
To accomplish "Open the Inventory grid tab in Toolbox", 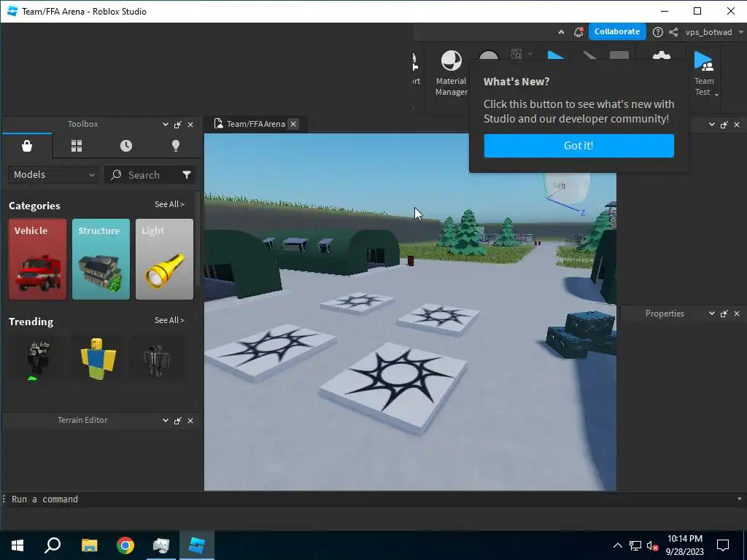I will [77, 146].
